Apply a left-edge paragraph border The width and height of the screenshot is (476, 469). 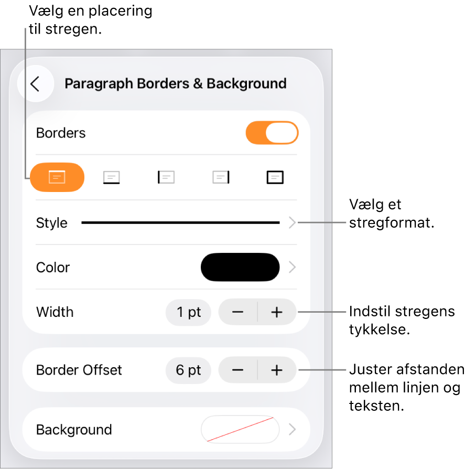coord(166,177)
